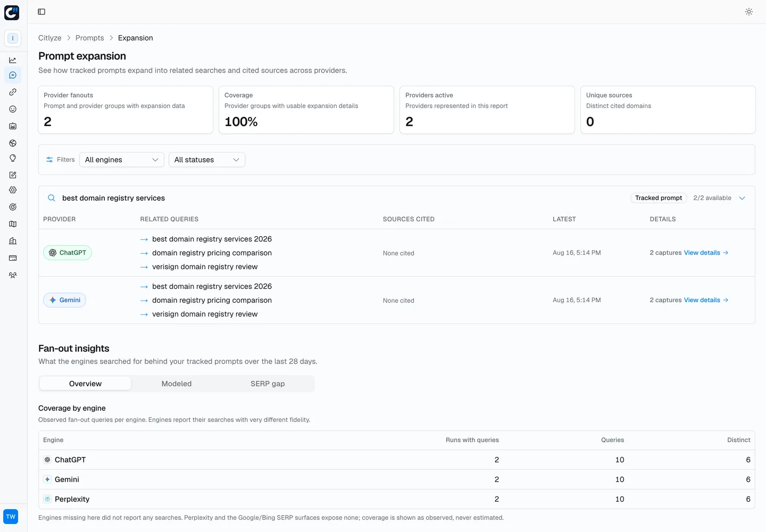Viewport: 766px width, 532px height.
Task: Click the Distinct column header
Action: pyautogui.click(x=739, y=440)
